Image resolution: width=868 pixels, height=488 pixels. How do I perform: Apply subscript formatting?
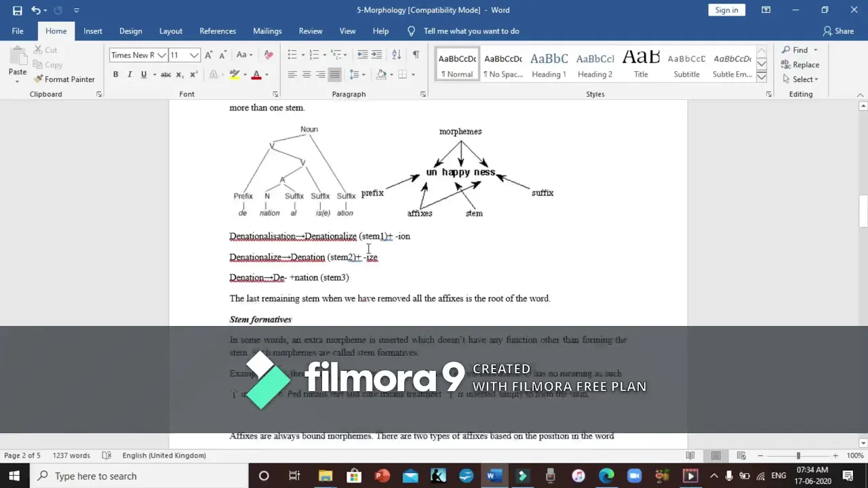pos(180,75)
